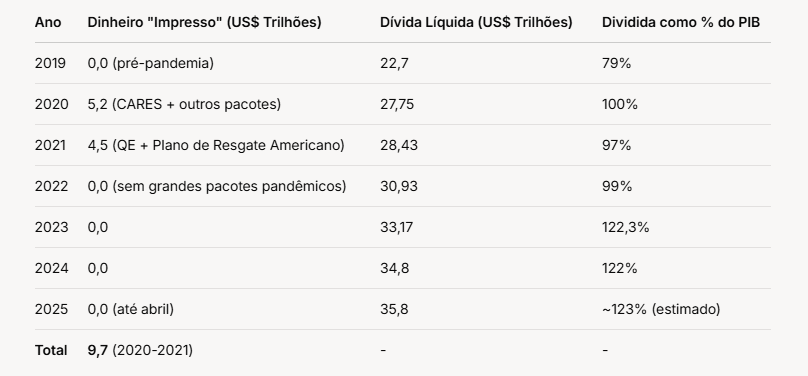Image resolution: width=808 pixels, height=376 pixels.
Task: Select the 2019 year cell
Action: (50, 63)
